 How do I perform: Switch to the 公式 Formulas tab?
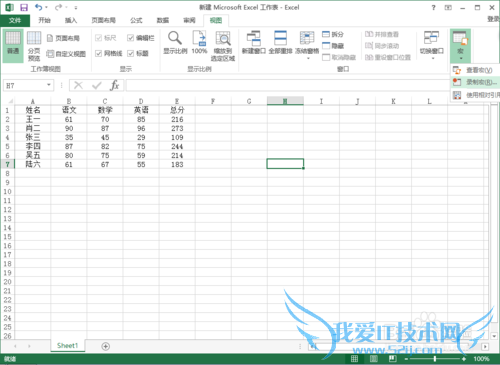click(136, 20)
